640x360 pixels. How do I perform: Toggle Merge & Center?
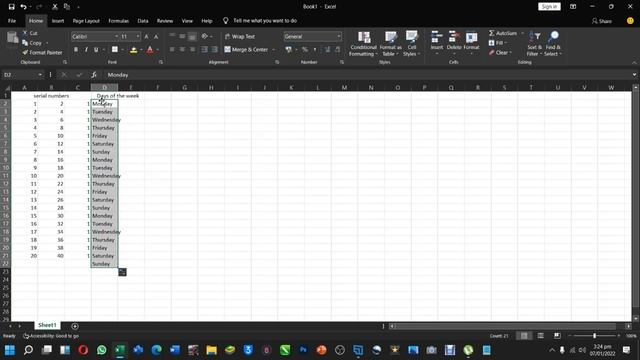[x=246, y=49]
